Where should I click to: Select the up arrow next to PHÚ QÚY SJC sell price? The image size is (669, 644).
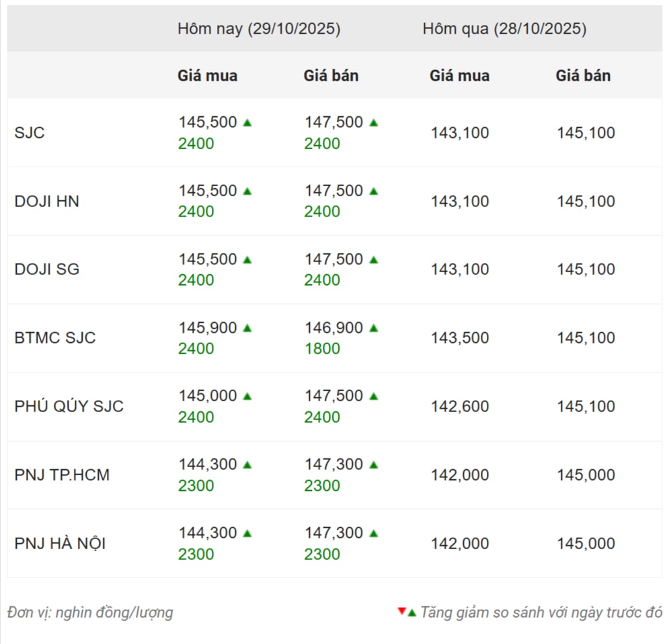coord(374,395)
